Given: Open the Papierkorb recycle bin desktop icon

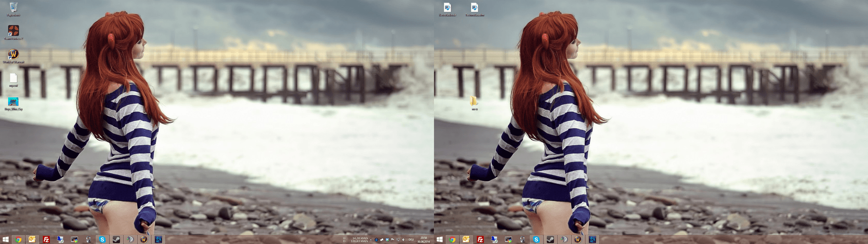Looking at the screenshot, I should [14, 8].
